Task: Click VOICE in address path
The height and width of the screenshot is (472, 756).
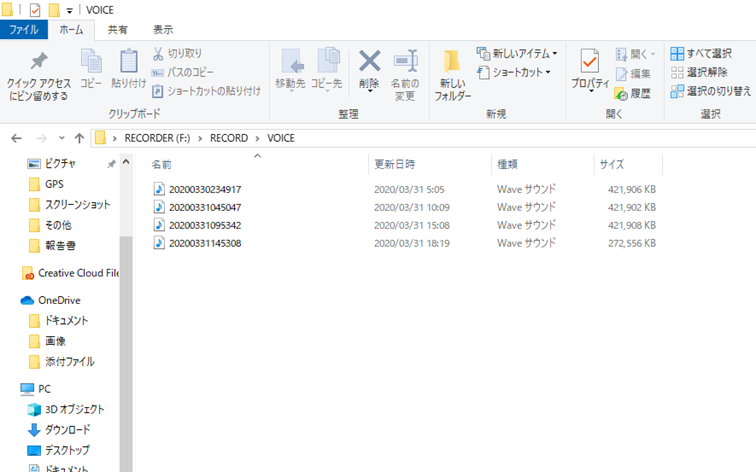Action: coord(281,138)
